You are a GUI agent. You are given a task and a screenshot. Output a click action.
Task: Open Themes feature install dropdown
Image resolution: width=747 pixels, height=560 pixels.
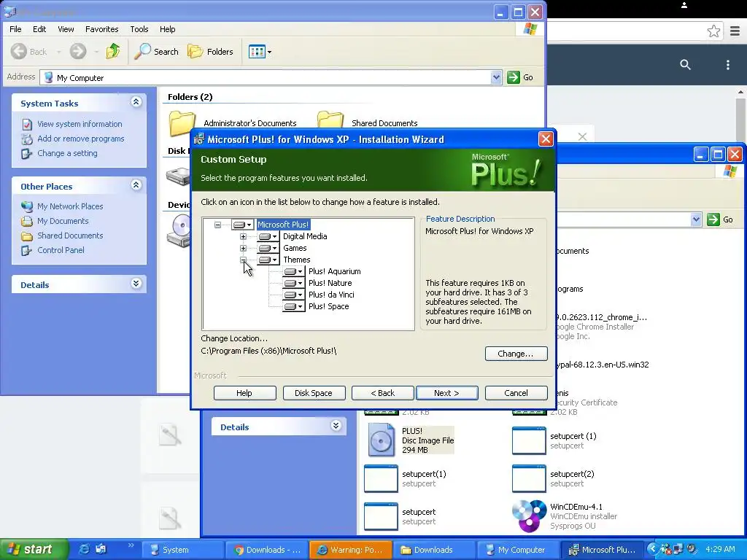click(268, 260)
